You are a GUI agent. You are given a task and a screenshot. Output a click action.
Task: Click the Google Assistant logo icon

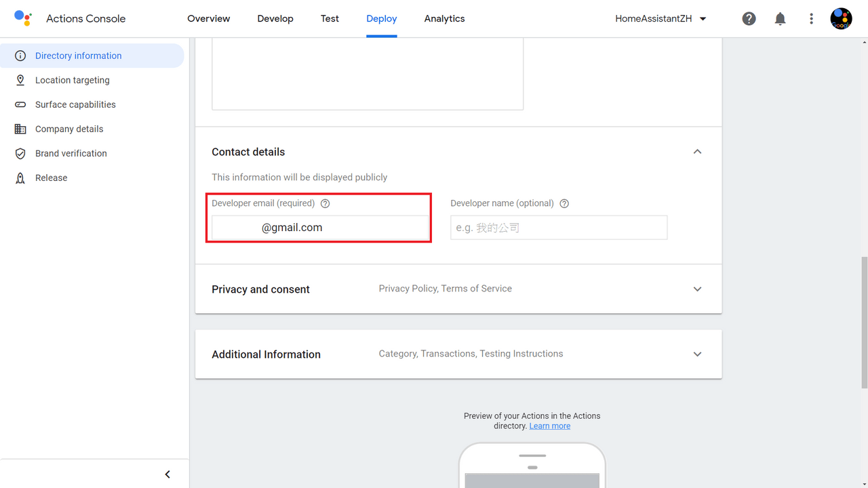tap(23, 18)
